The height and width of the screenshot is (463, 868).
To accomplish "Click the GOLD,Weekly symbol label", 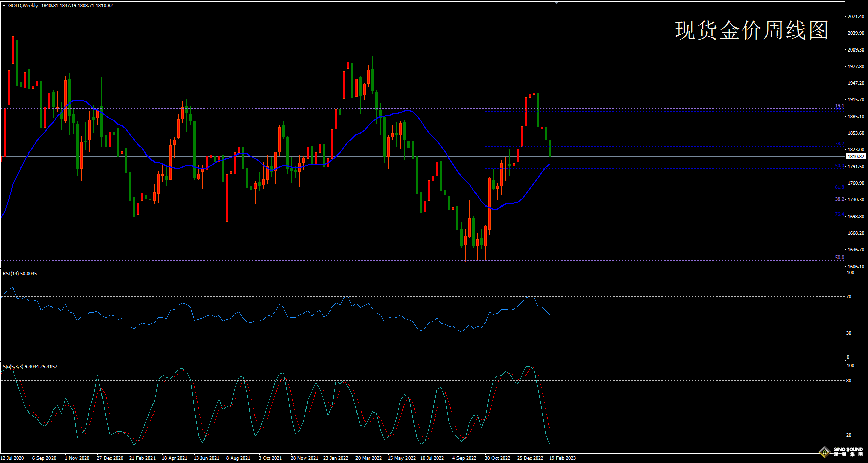I will tap(23, 6).
